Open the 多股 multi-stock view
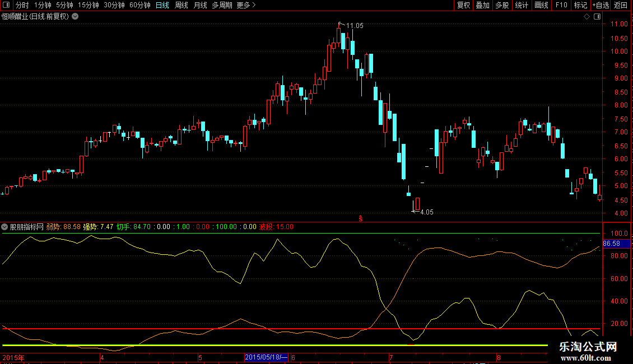Screen dimensions: 633x364 point(502,5)
